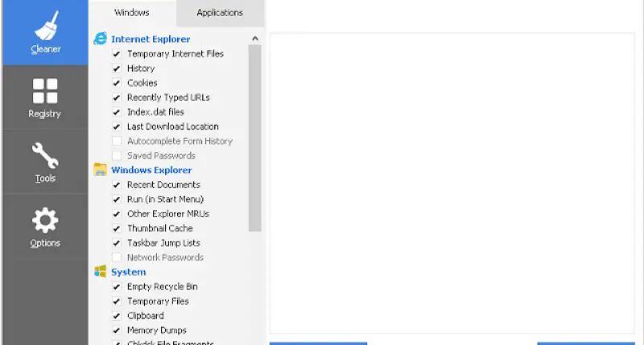The width and height of the screenshot is (644, 345).
Task: Toggle Index.dat files checkbox
Action: coord(117,112)
